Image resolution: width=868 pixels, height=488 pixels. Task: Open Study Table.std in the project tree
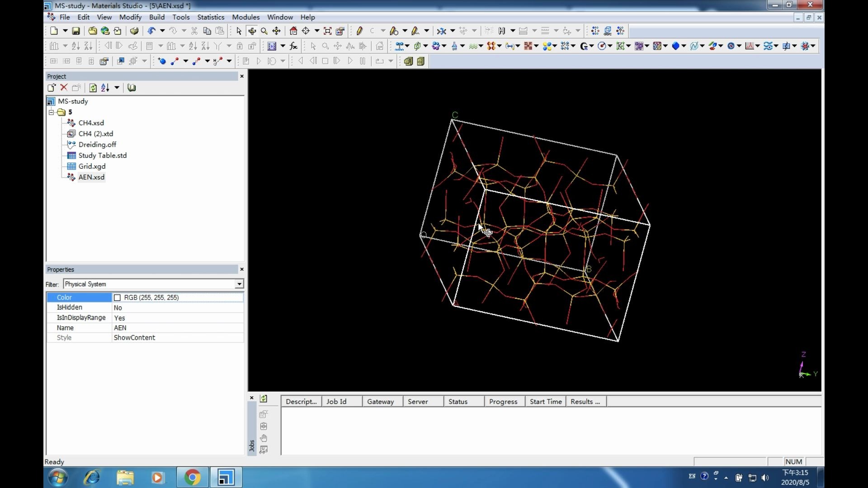pyautogui.click(x=102, y=155)
